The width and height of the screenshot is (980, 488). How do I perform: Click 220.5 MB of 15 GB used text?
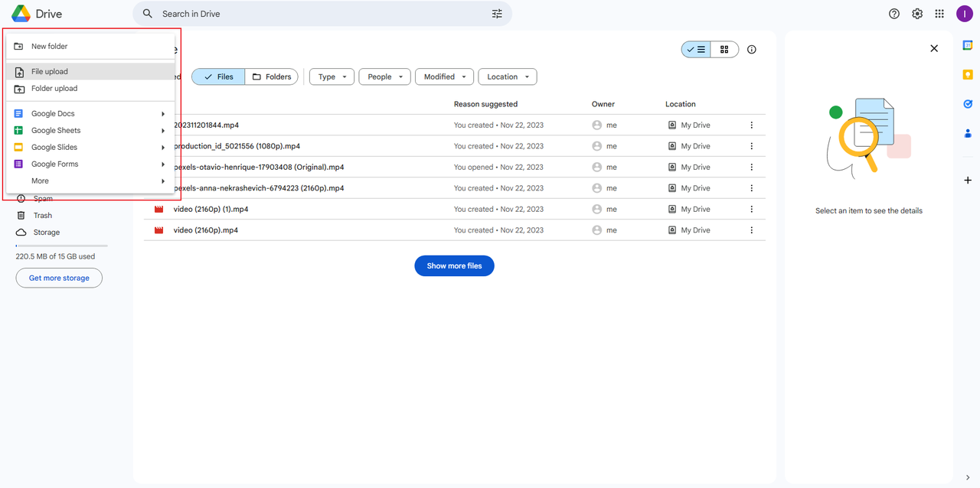pos(55,257)
